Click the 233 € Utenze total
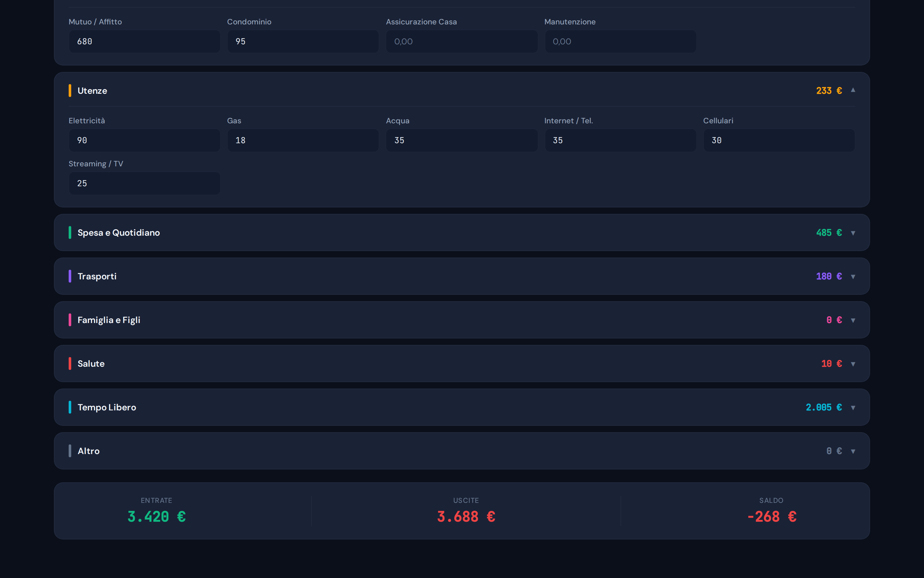 [829, 91]
